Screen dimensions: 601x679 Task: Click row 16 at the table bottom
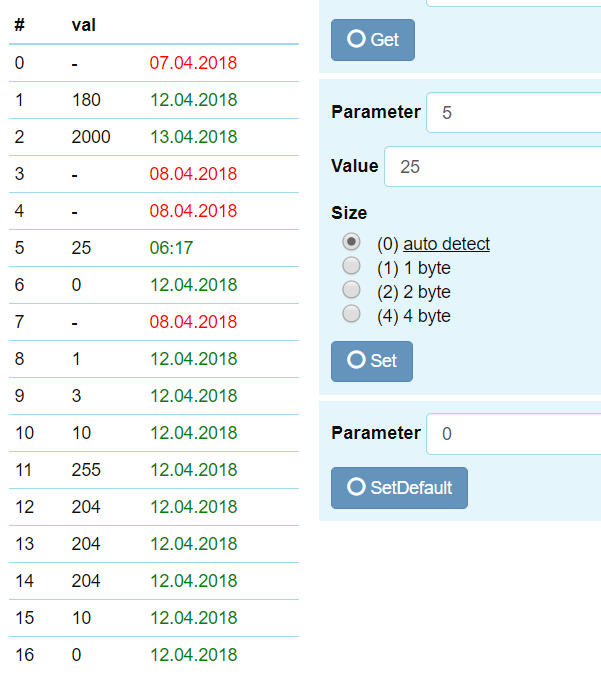154,655
